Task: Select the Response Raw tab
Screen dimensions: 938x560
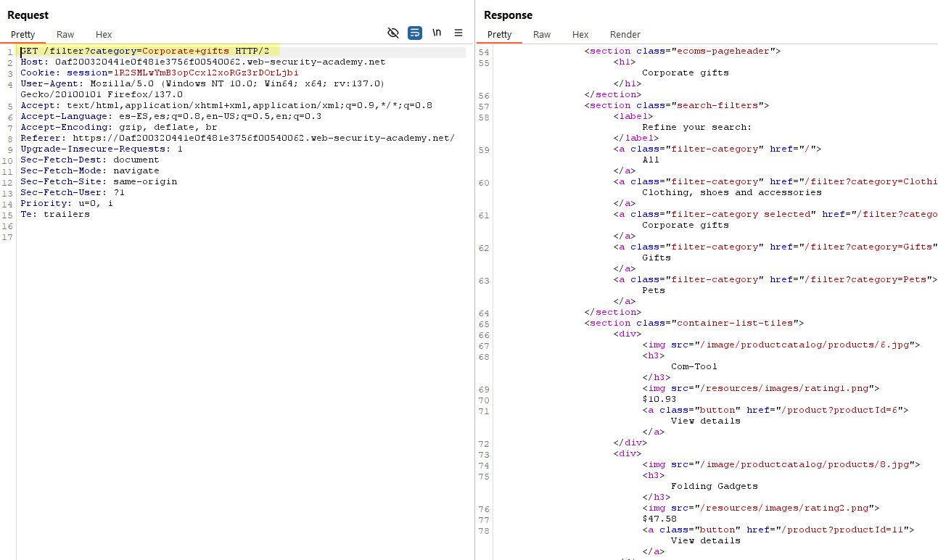Action: click(x=542, y=35)
